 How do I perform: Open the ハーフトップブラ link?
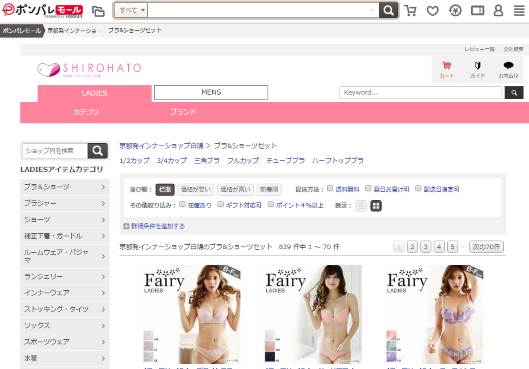pyautogui.click(x=338, y=161)
